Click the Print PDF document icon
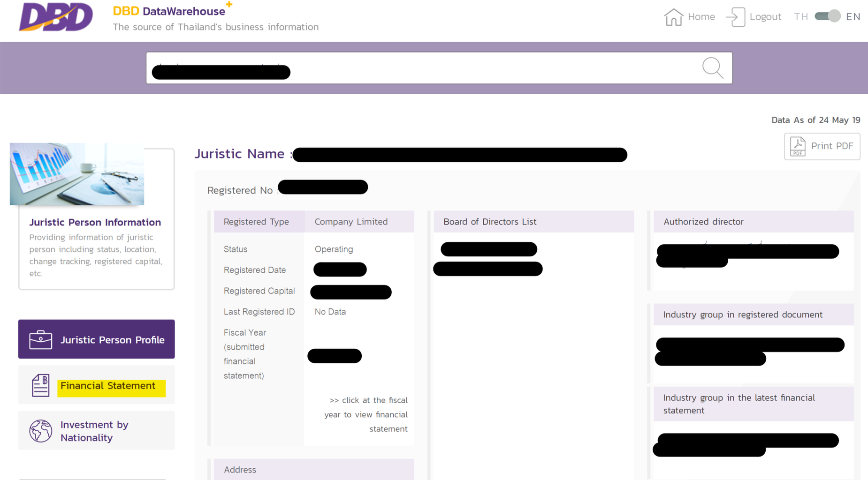This screenshot has height=480, width=868. 797,146
